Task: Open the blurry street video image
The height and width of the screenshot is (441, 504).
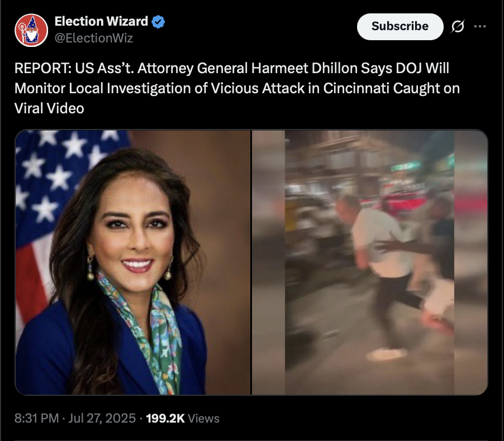Action: pos(370,262)
